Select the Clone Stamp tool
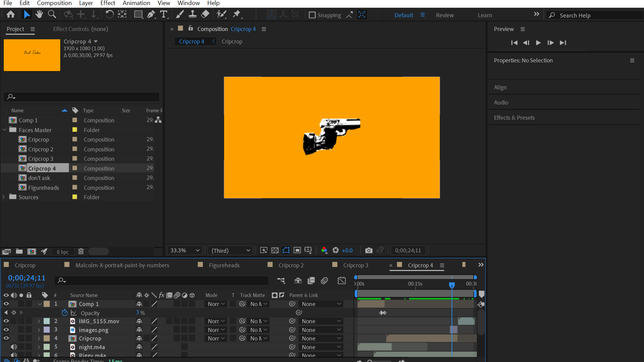 [x=192, y=14]
